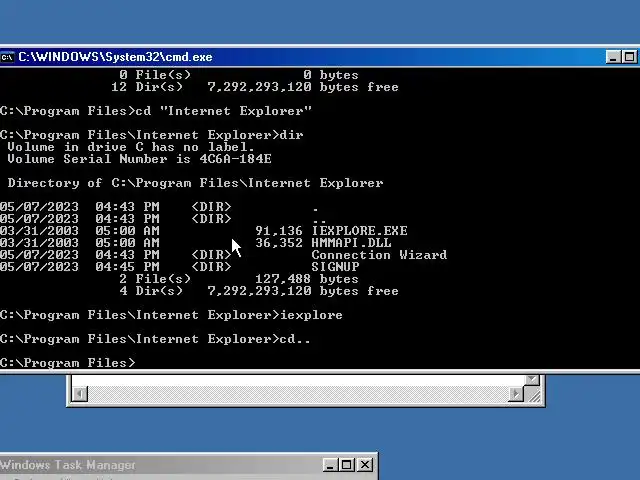Click the IEXPLORE.EXE file name

(360, 231)
